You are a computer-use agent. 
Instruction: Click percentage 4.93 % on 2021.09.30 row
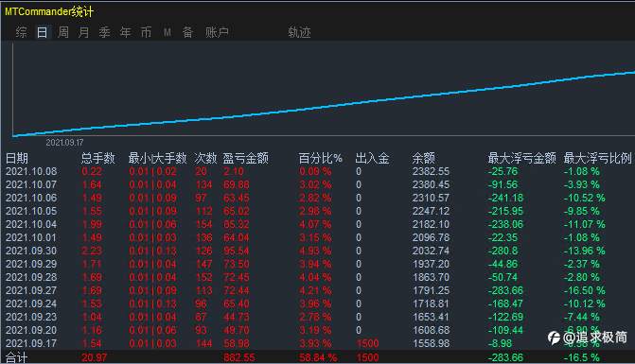(x=315, y=251)
